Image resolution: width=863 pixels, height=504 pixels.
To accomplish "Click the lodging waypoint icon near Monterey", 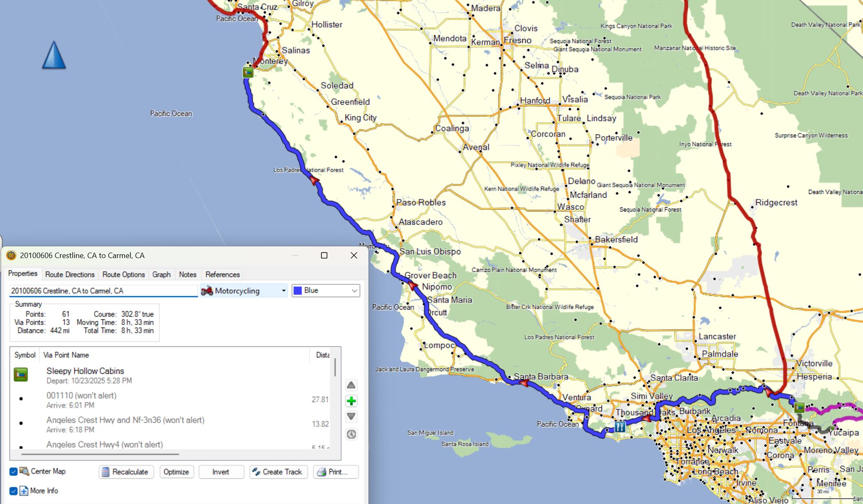I will tap(248, 72).
